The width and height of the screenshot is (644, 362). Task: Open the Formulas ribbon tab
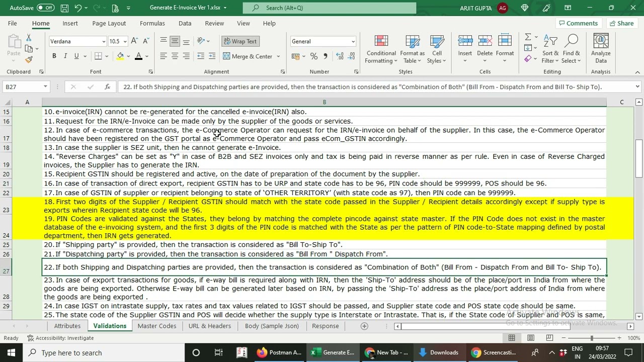(152, 23)
